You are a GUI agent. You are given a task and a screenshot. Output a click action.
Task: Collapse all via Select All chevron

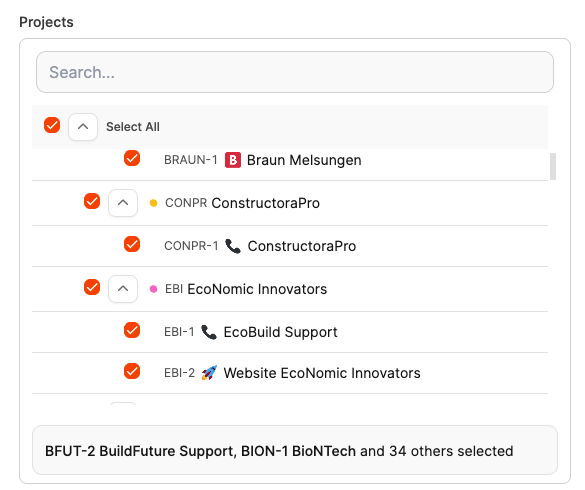click(x=83, y=127)
